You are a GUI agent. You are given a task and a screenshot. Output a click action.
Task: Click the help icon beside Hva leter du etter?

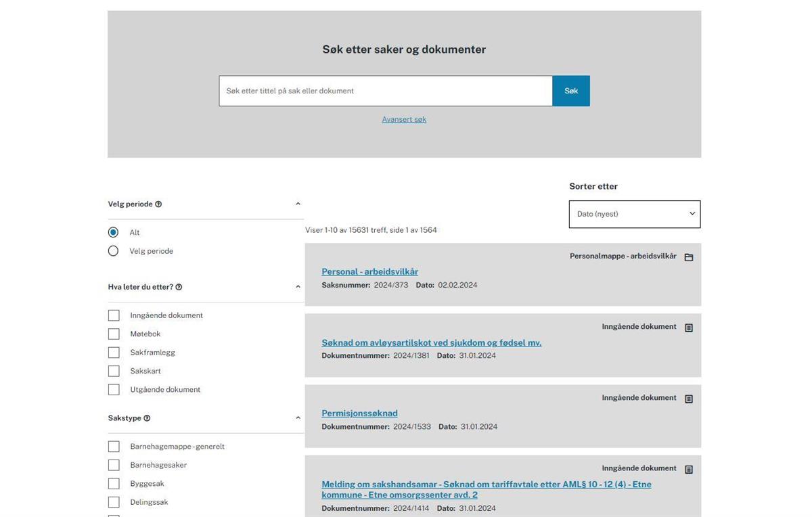click(179, 287)
